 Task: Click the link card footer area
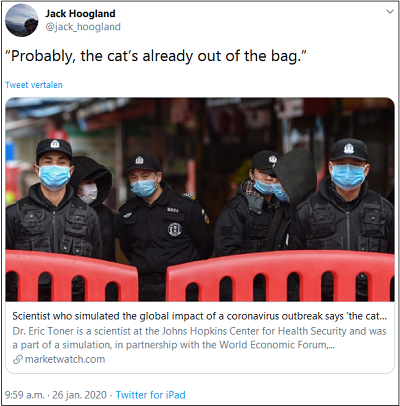(x=200, y=338)
